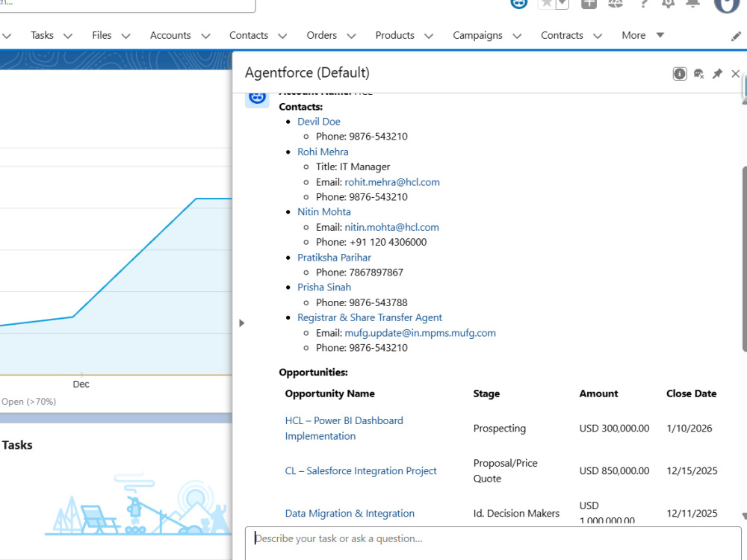Screen dimensions: 747x560
Task: Open the Campaigns tab
Action: (477, 35)
